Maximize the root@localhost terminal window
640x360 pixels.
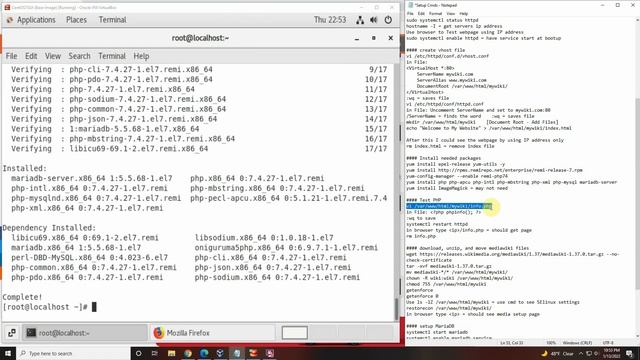pos(373,38)
